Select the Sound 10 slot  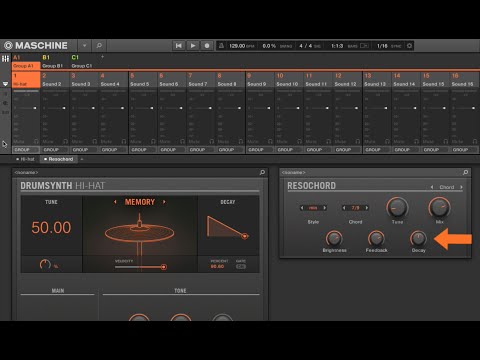pos(289,80)
